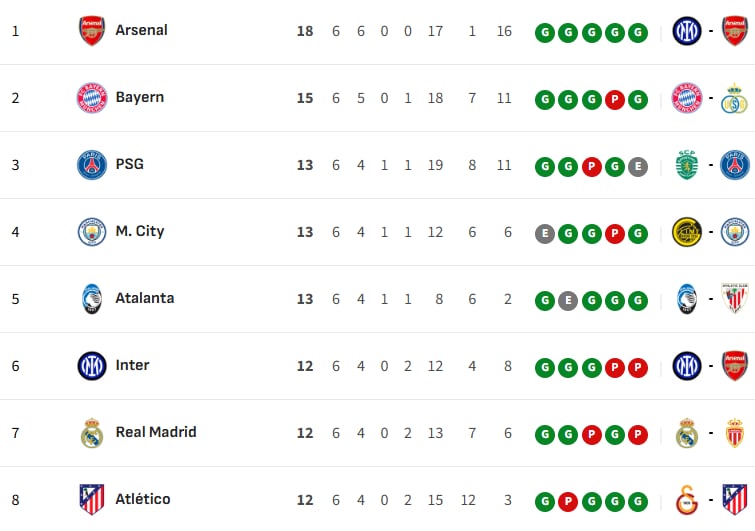The height and width of the screenshot is (531, 755).
Task: Click the Bayern crest beside the team name
Action: tap(92, 98)
